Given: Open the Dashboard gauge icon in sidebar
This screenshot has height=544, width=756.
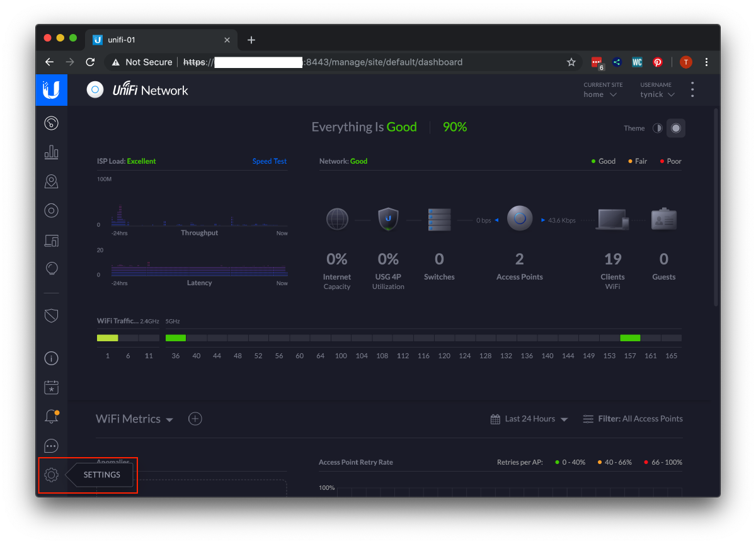Looking at the screenshot, I should [x=52, y=123].
